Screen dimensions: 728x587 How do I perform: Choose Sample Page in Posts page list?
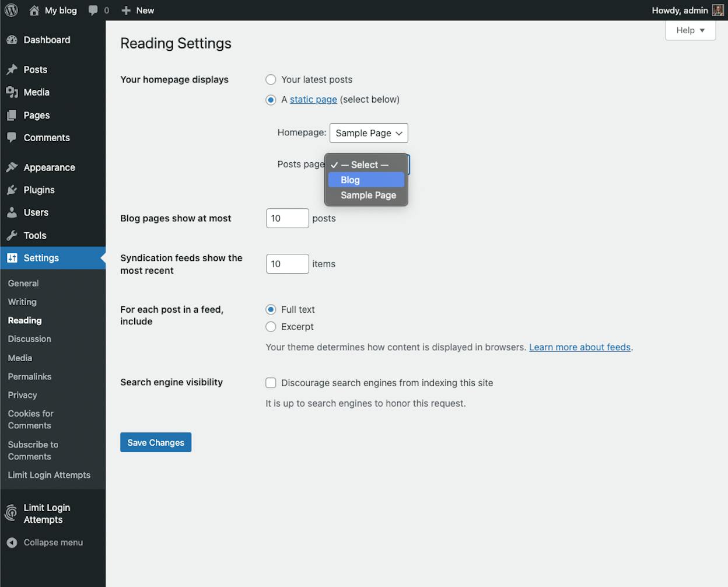(366, 195)
